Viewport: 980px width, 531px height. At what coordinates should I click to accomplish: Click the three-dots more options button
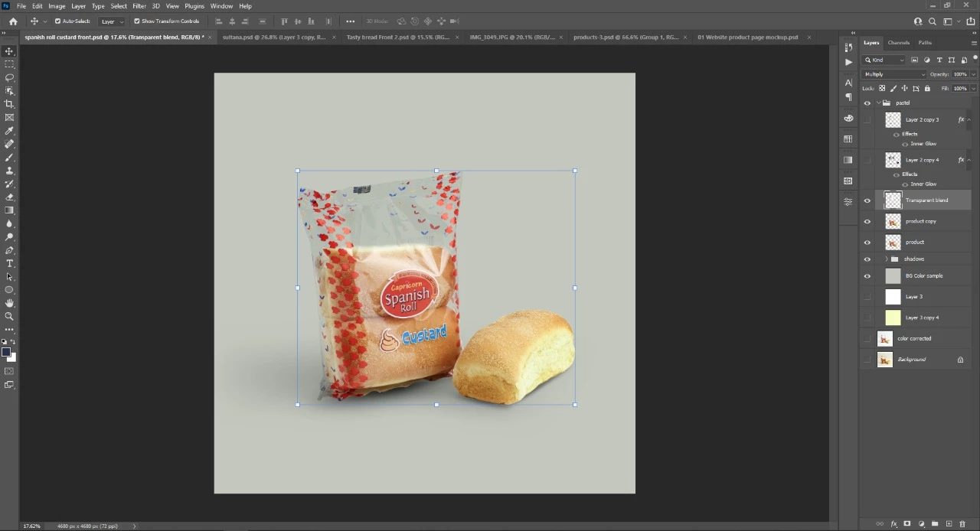(x=351, y=21)
